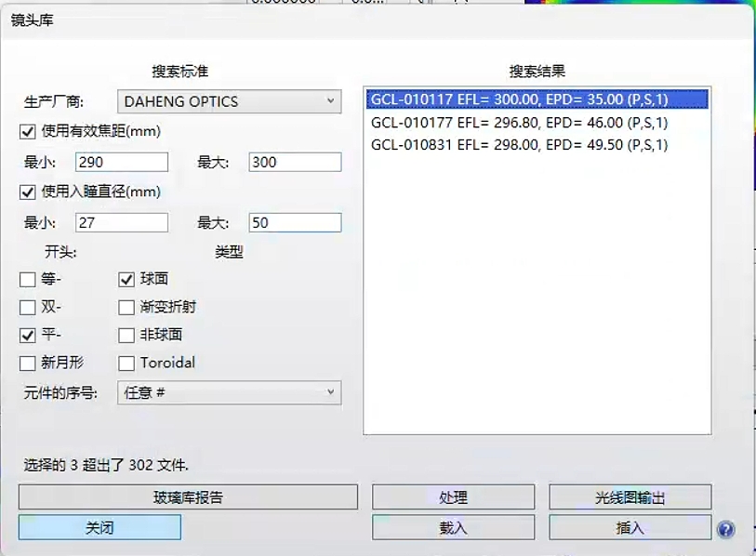Viewport: 756px width, 556px height.
Task: Enable the Toroidal type checkbox
Action: 126,363
